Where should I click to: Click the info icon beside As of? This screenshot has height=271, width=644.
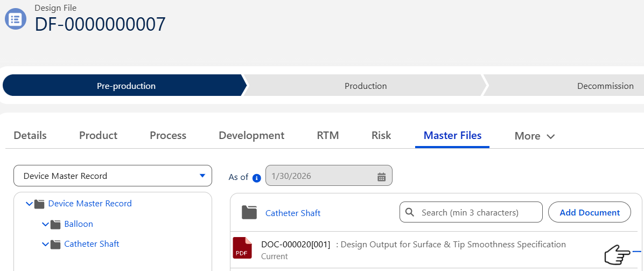pyautogui.click(x=257, y=177)
